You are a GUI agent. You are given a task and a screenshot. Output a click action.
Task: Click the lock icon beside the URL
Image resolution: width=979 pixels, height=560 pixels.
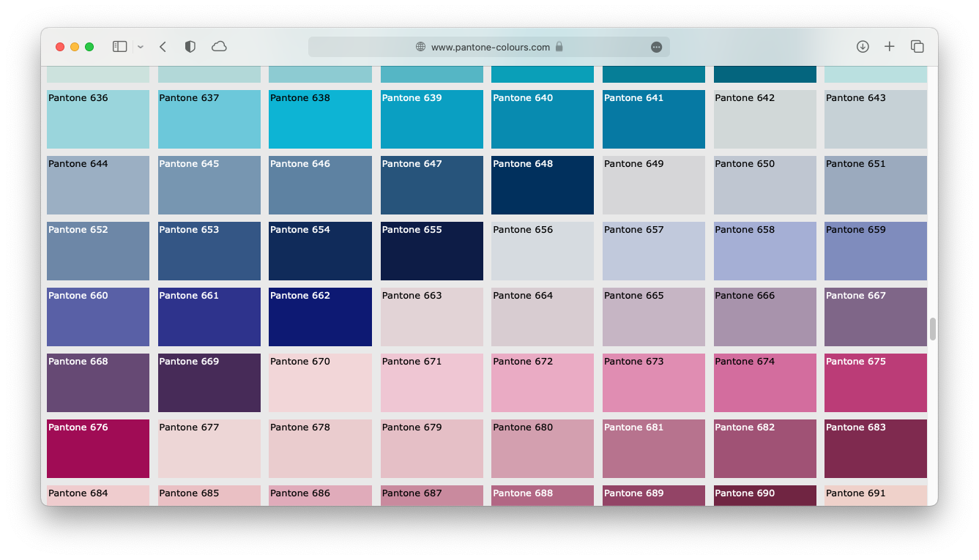coord(559,47)
